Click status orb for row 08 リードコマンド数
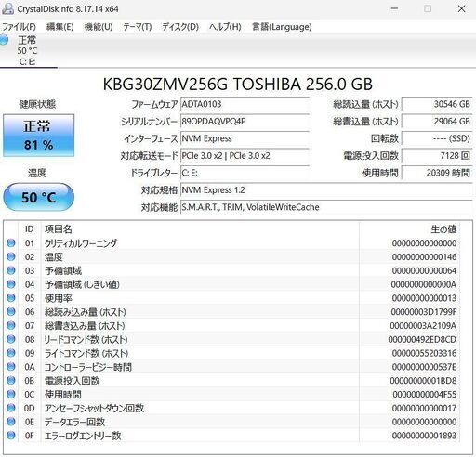Viewport: 476px width, 457px height. click(x=11, y=339)
